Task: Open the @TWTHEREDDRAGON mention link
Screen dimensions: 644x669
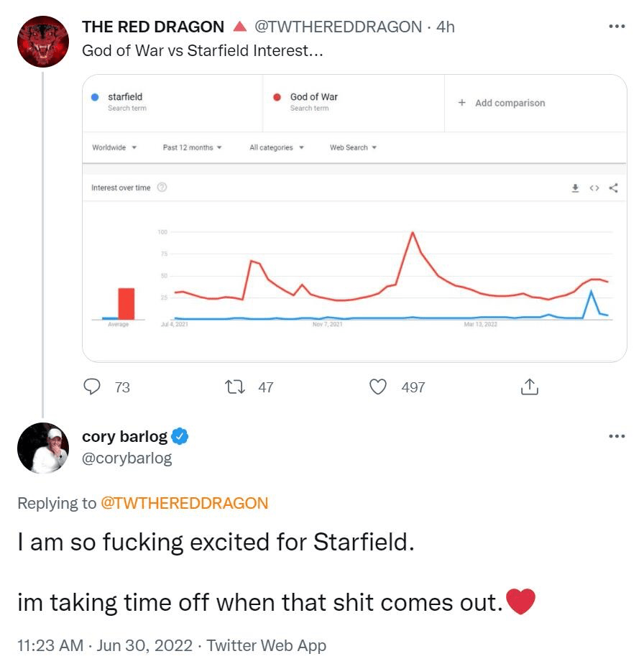Action: tap(184, 503)
